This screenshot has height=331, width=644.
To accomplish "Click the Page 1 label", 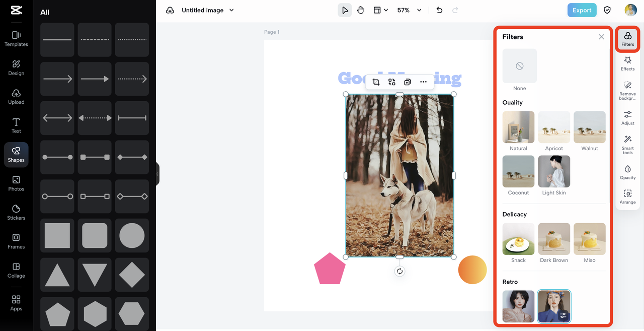I will (272, 32).
